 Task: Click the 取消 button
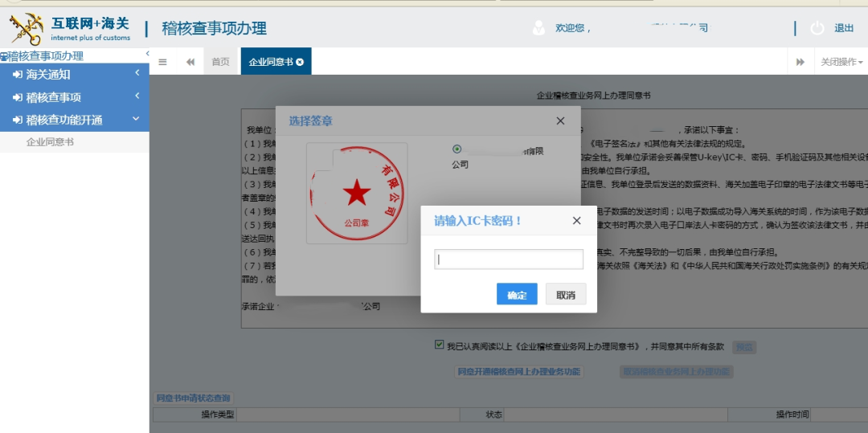pyautogui.click(x=566, y=294)
